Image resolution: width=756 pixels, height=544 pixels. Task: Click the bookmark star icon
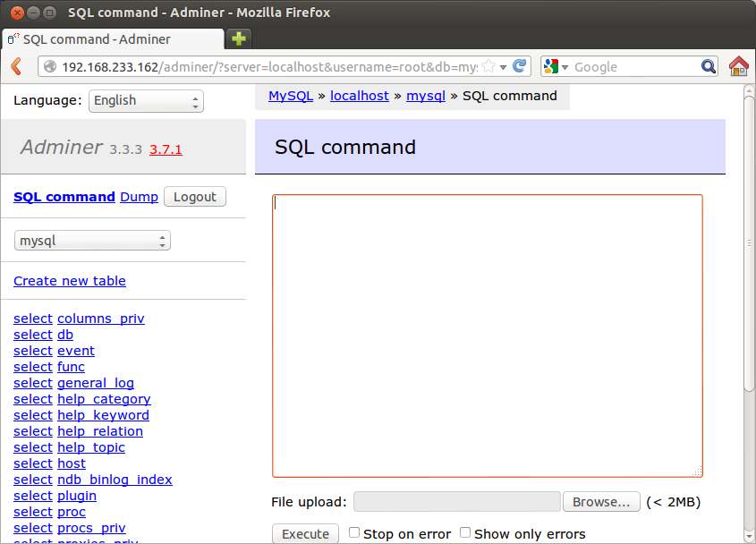point(488,66)
